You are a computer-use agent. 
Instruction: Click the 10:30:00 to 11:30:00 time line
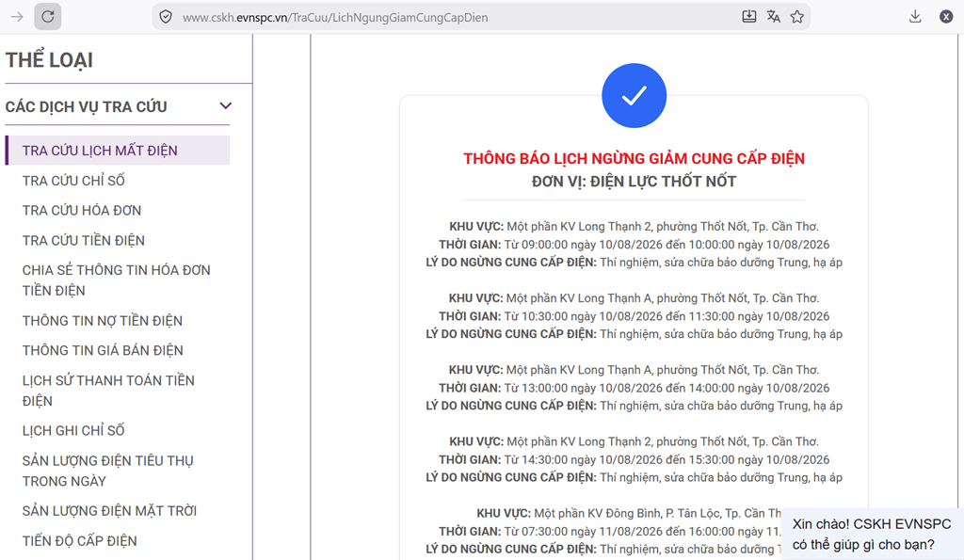(x=634, y=316)
